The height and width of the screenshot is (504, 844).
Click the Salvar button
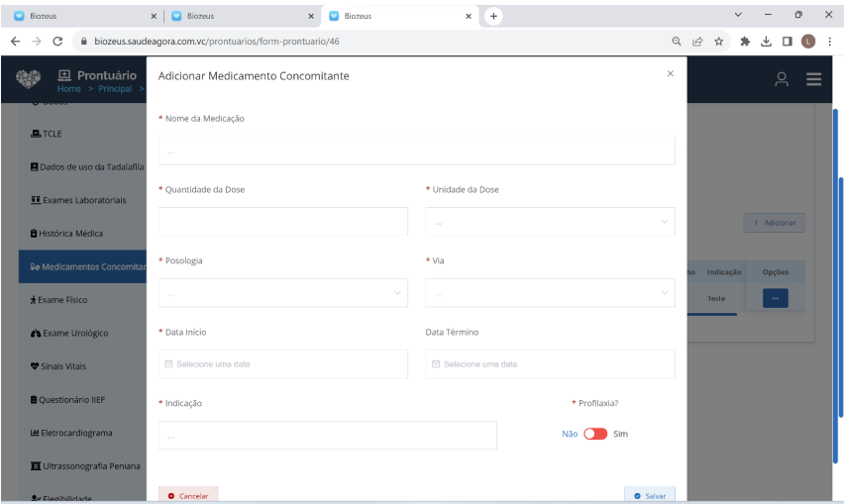tap(649, 495)
